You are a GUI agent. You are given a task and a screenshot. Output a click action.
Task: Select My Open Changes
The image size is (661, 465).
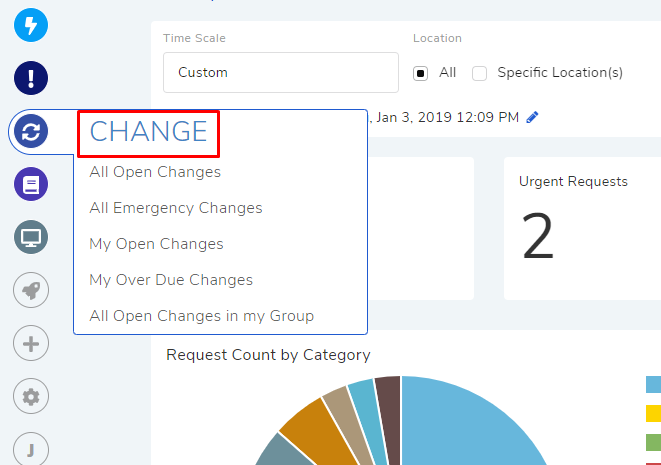point(156,244)
